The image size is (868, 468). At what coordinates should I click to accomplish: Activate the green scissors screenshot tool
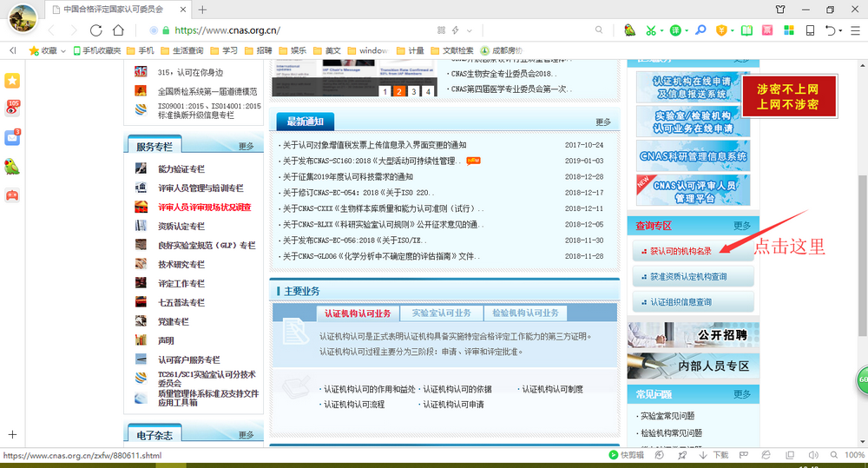(x=651, y=30)
